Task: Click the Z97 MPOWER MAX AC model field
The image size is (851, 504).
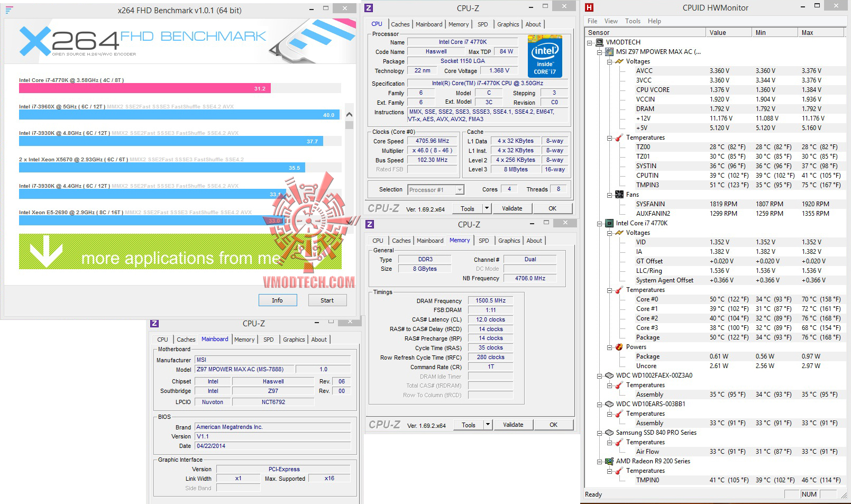Action: [x=244, y=369]
